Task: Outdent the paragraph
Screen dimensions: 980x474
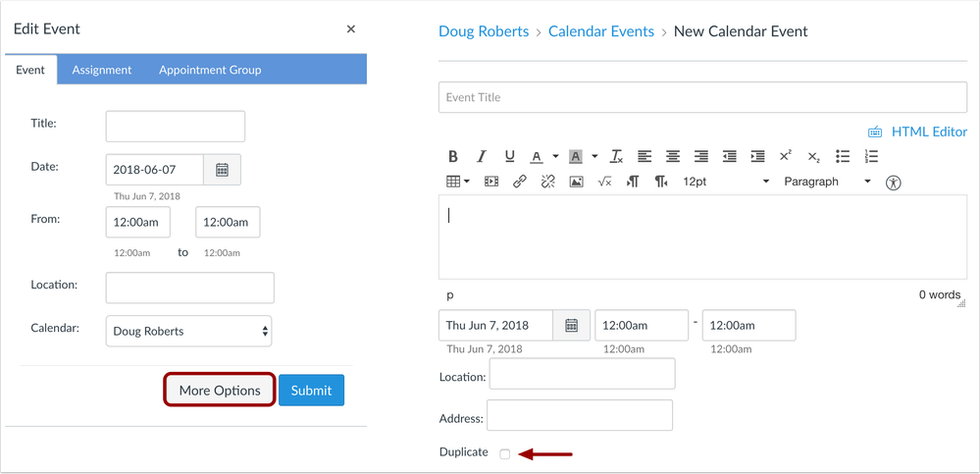Action: coord(730,156)
